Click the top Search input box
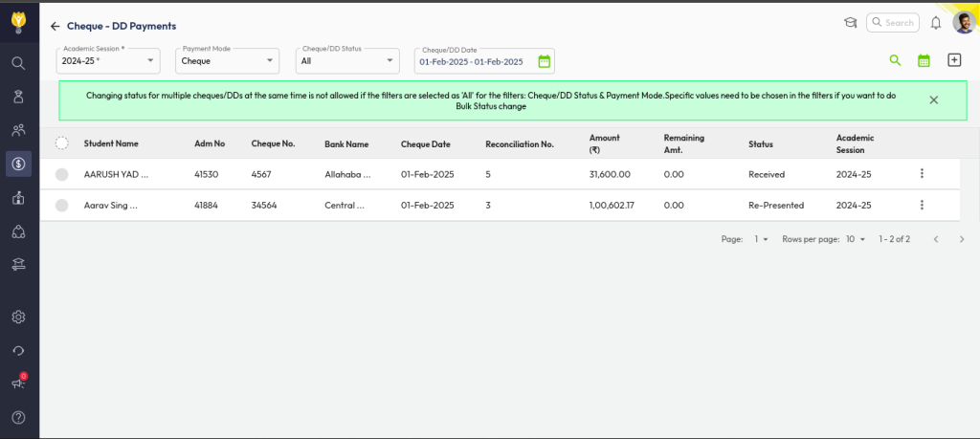This screenshot has width=980, height=439. pyautogui.click(x=898, y=23)
